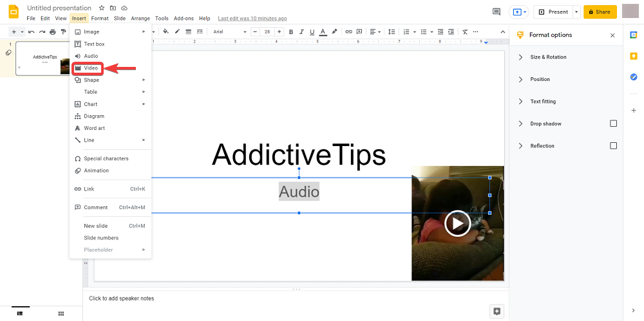Screen dimensions: 644x321
Task: Open the comment history icon
Action: coord(496,12)
